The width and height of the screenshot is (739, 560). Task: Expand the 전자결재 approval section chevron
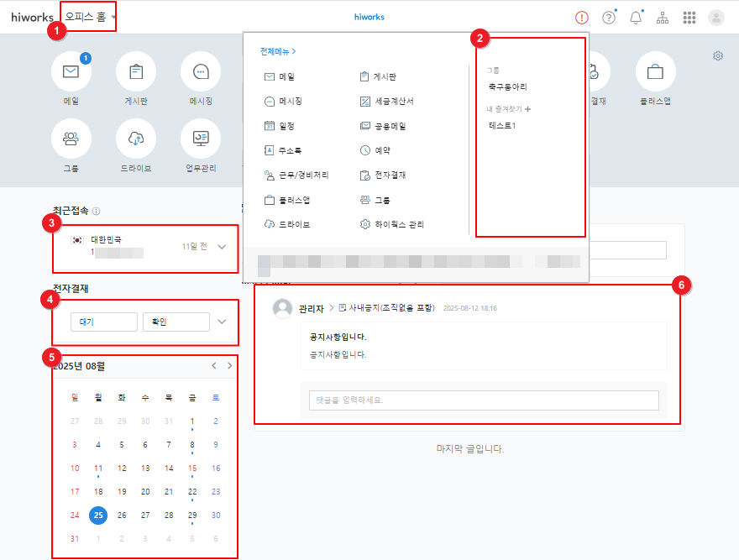(x=222, y=322)
